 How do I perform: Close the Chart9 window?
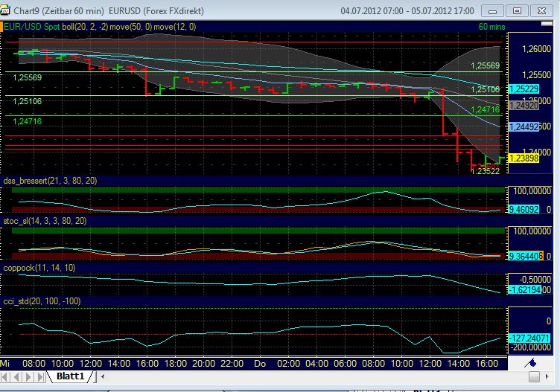click(541, 11)
